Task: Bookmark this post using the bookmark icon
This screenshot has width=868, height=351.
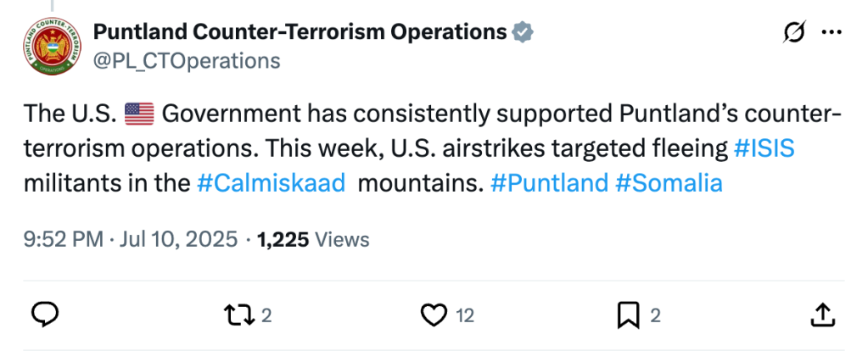Action: pyautogui.click(x=628, y=315)
